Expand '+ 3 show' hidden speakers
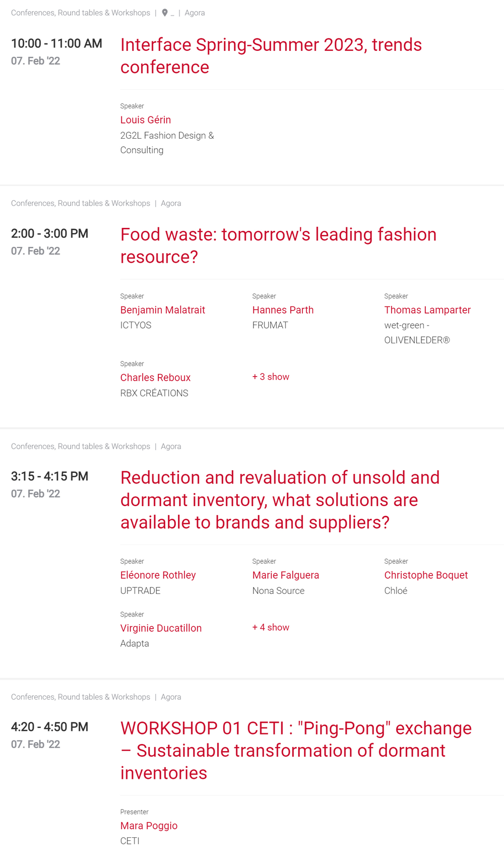This screenshot has height=855, width=504. (x=271, y=377)
